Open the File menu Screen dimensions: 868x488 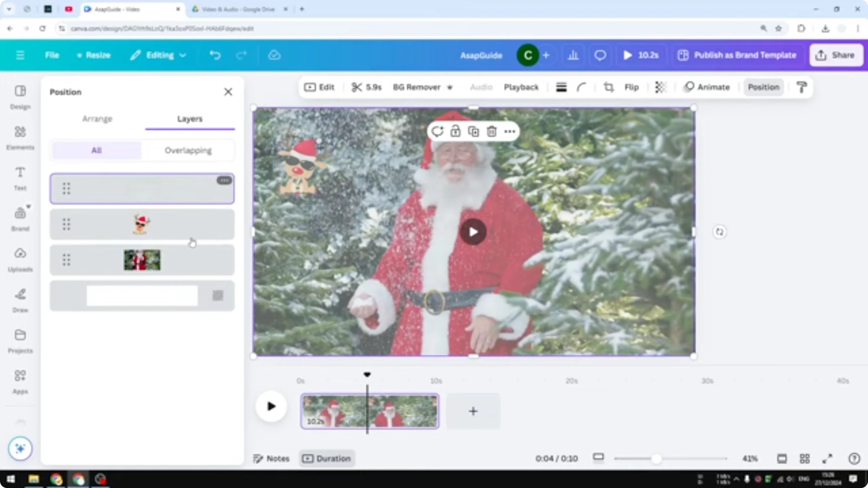(x=52, y=55)
